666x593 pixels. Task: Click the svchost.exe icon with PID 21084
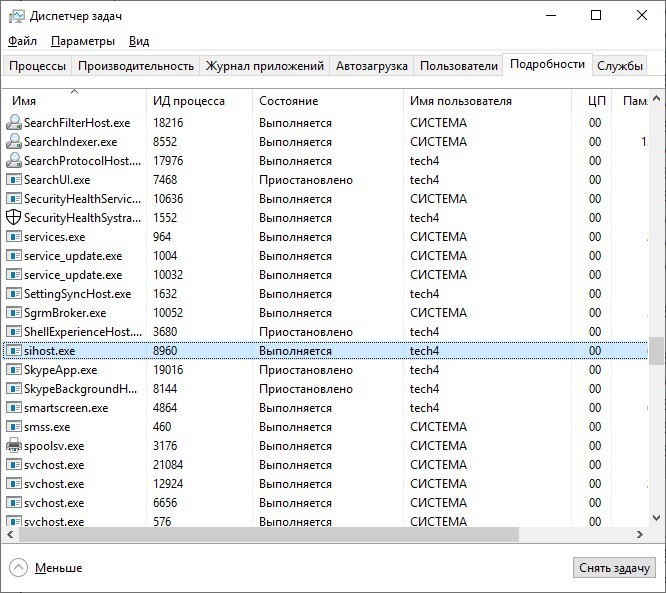click(x=14, y=465)
